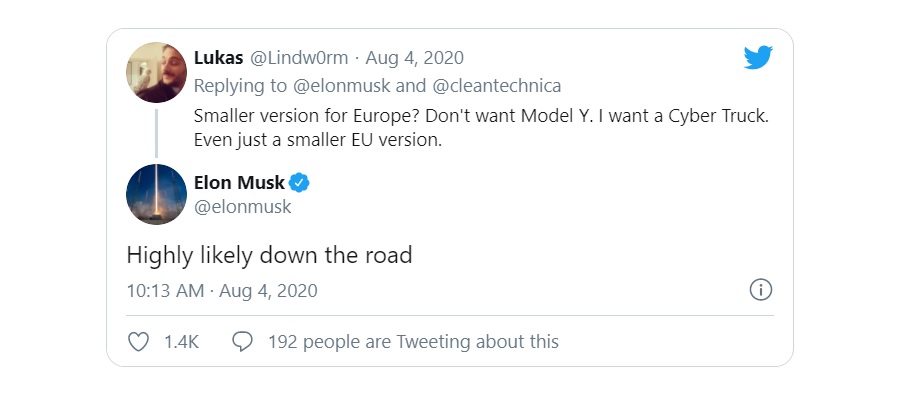Click the Lukas display name
Viewport: 918px width, 393px height.
pos(218,58)
